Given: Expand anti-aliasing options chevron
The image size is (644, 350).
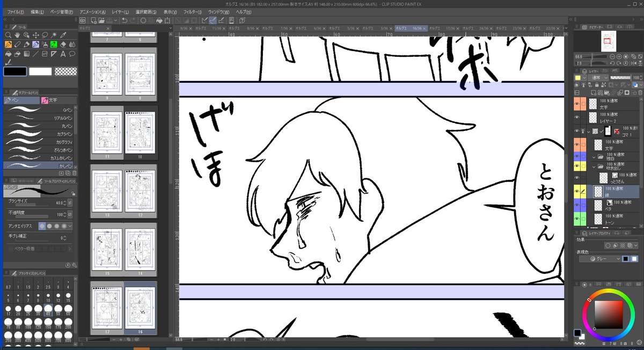Looking at the screenshot, I should tap(70, 226).
